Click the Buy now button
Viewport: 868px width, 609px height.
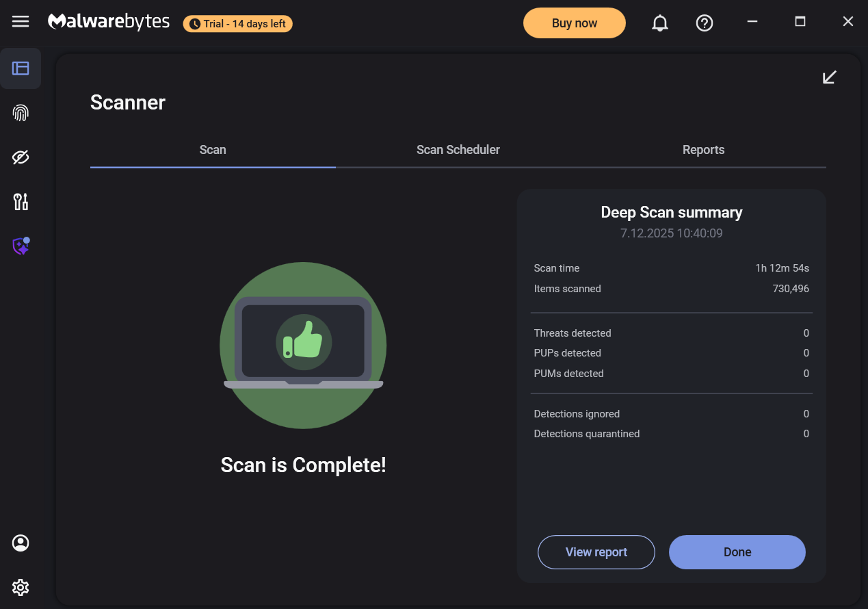coord(575,23)
